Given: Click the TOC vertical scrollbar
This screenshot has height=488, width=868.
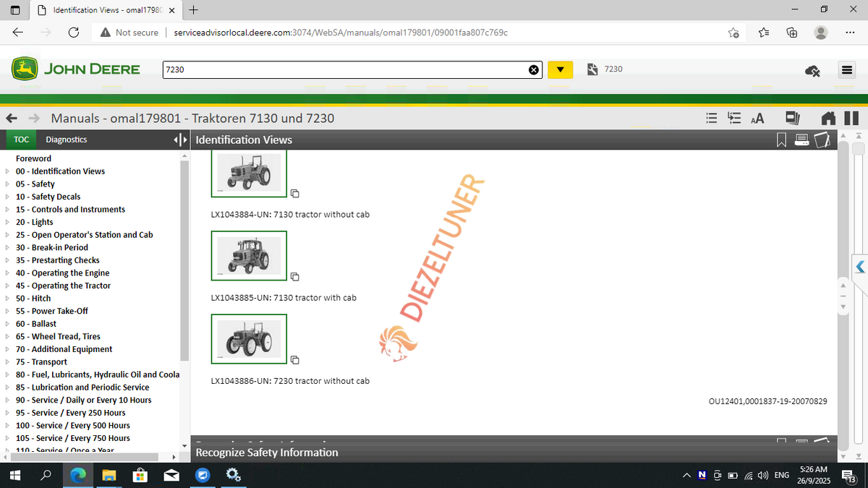Looking at the screenshot, I should [184, 260].
